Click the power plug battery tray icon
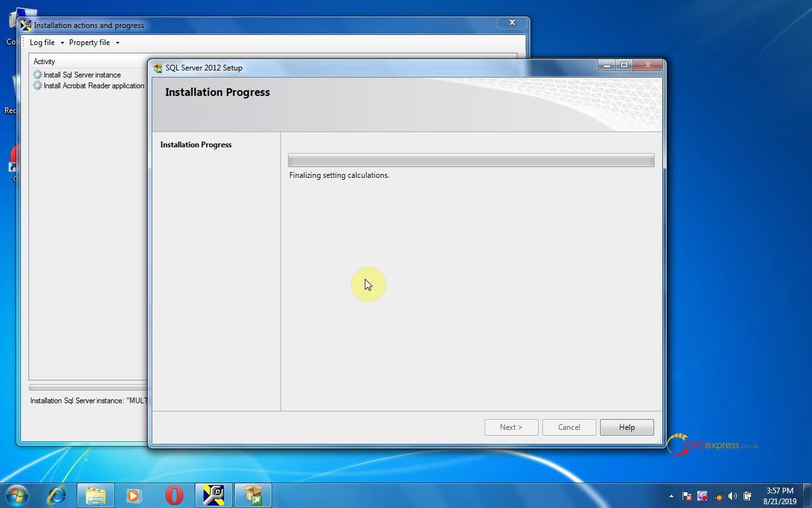Screen dimensions: 812x508 (748, 496)
